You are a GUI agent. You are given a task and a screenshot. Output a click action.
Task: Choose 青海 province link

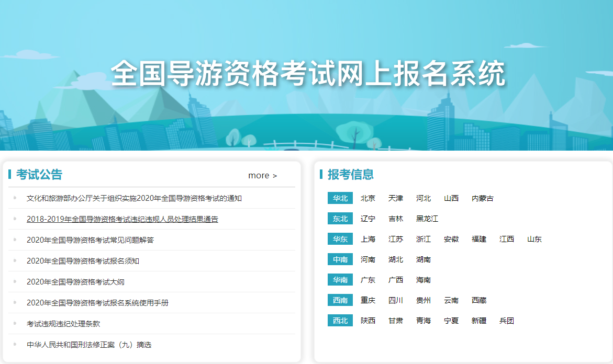[x=423, y=321]
